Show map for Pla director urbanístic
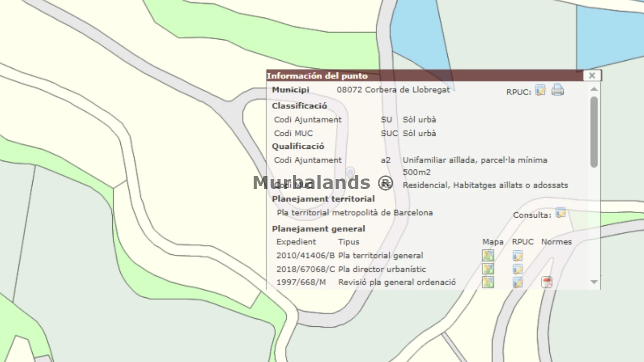The width and height of the screenshot is (644, 362). (488, 269)
